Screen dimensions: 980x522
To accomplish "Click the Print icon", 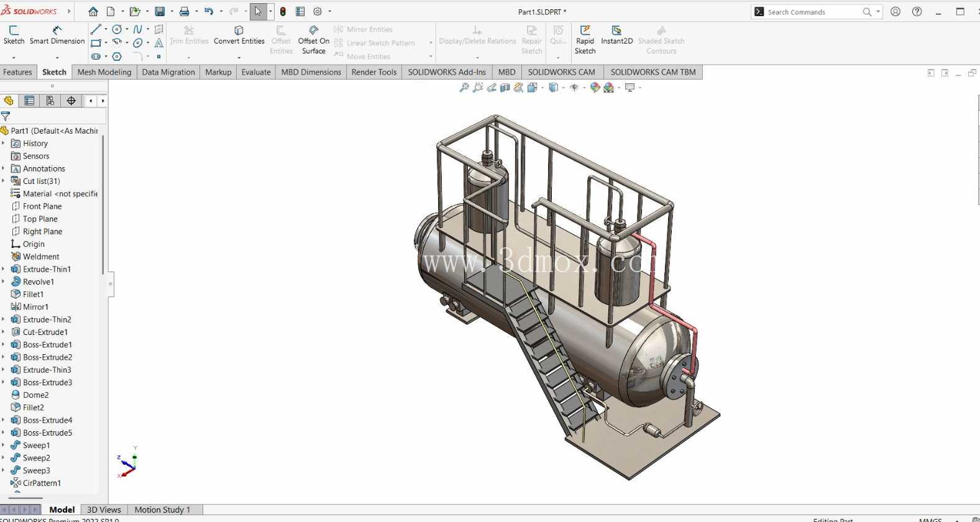I will 185,11.
